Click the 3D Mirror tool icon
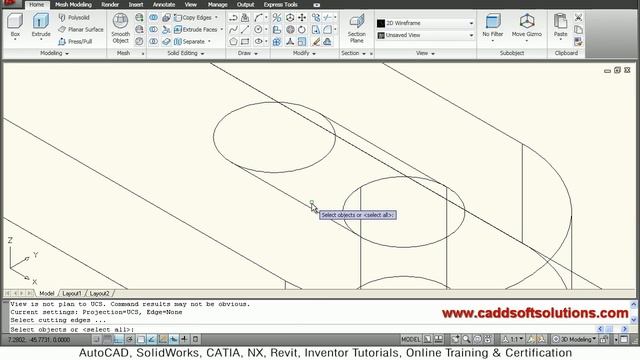Viewport: 640px width, 360px height. 277,18
